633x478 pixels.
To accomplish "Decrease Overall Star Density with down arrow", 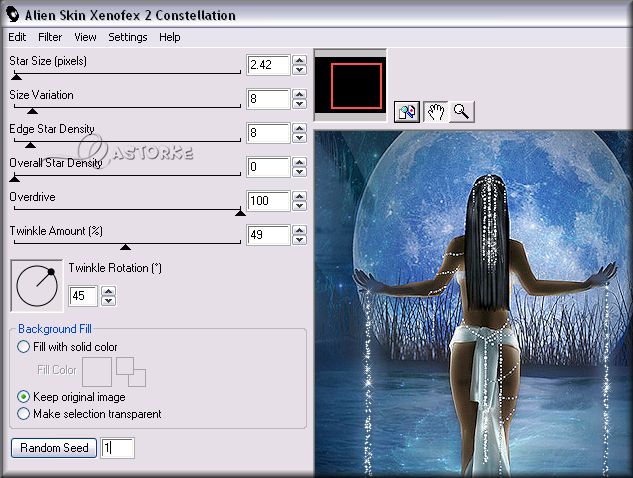I will (300, 172).
